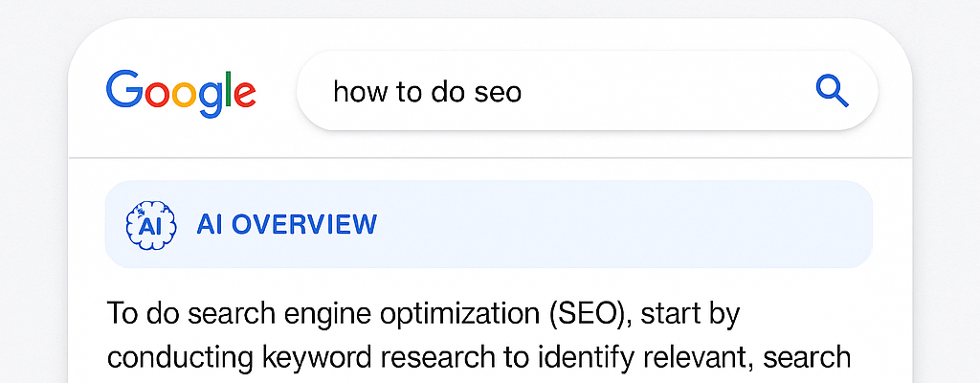Click the capital G in the Google logo
Screen dimensions: 980x383
point(124,88)
